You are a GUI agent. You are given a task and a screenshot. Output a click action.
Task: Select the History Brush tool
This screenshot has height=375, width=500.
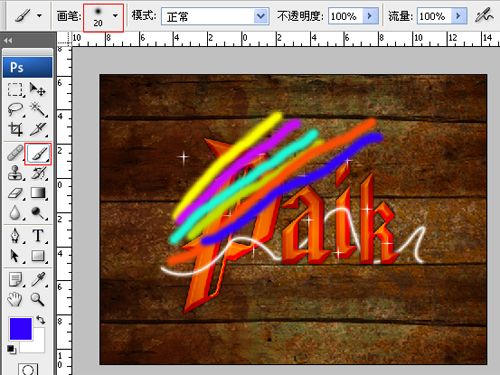pyautogui.click(x=37, y=173)
